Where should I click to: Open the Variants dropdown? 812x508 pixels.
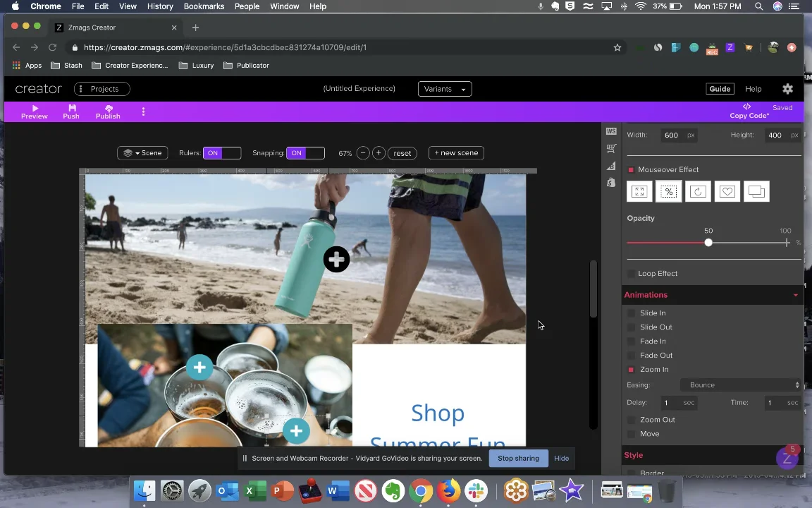[x=445, y=89]
